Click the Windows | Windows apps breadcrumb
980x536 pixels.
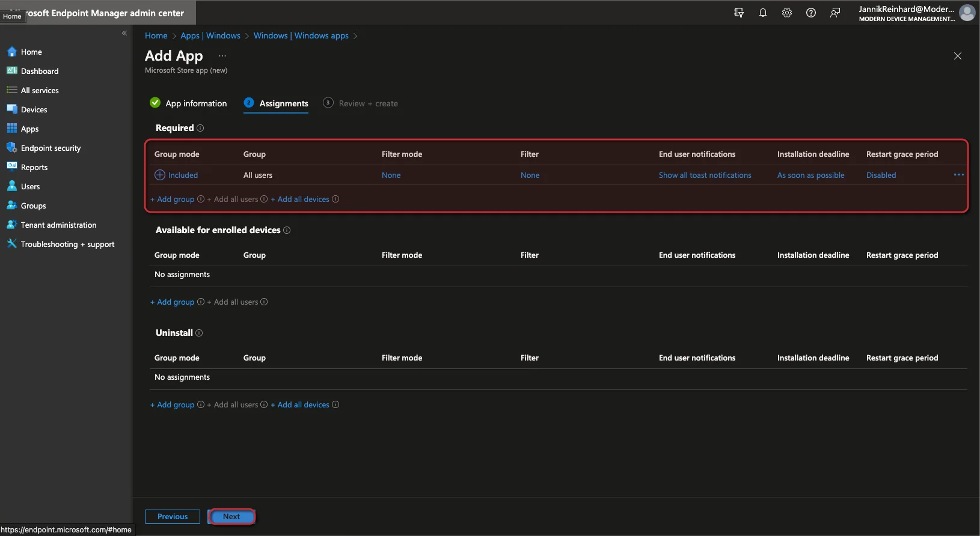301,35
